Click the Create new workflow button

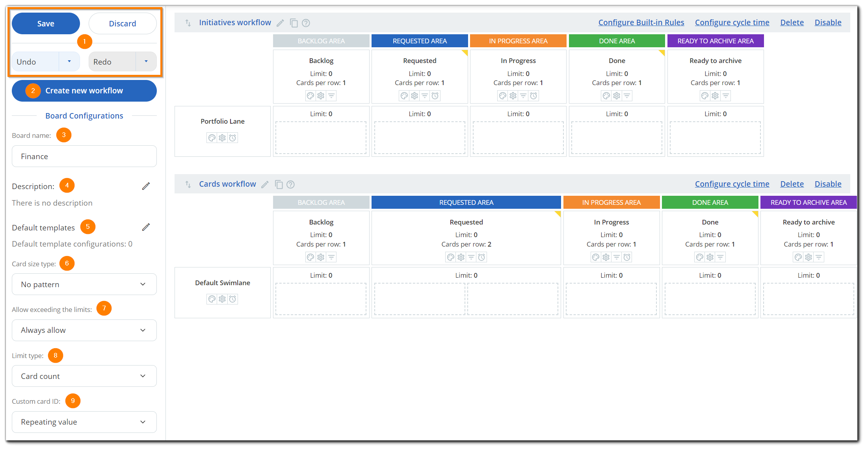coord(84,91)
